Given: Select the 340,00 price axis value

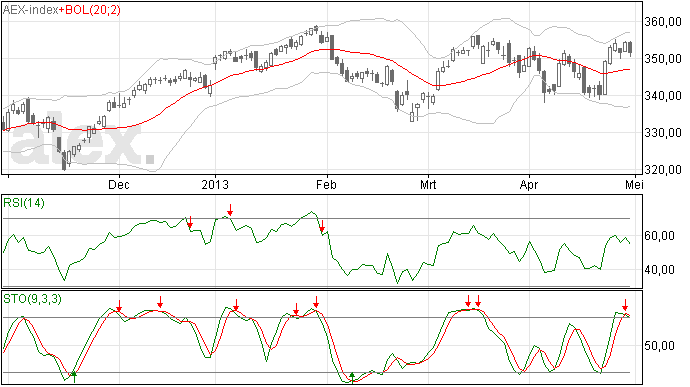Looking at the screenshot, I should [663, 96].
